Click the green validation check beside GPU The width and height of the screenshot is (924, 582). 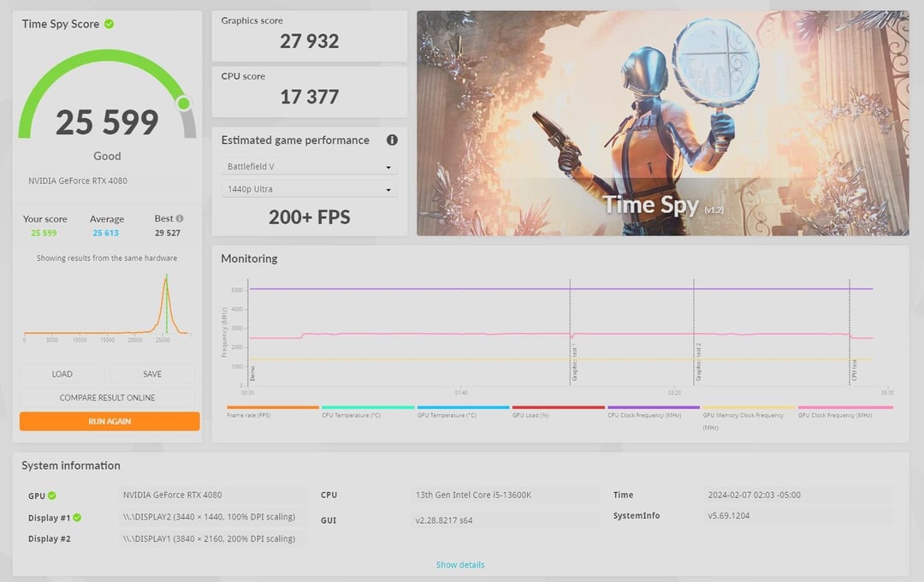[52, 496]
